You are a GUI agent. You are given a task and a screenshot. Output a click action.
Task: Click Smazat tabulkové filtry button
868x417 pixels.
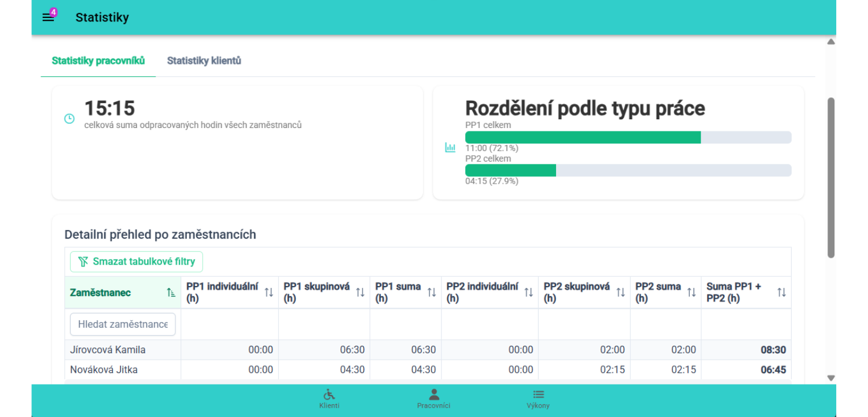tap(137, 262)
